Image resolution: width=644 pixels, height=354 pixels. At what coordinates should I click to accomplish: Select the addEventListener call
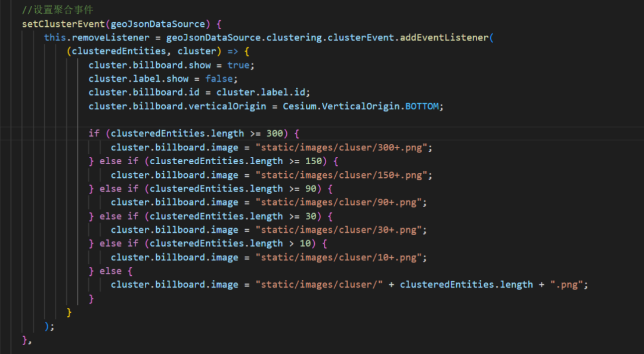(444, 38)
